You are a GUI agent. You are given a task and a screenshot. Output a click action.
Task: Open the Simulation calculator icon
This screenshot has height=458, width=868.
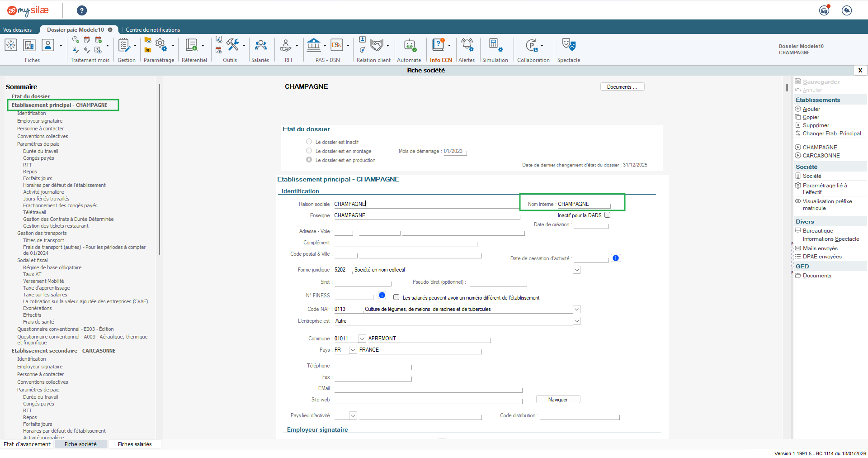pyautogui.click(x=495, y=46)
